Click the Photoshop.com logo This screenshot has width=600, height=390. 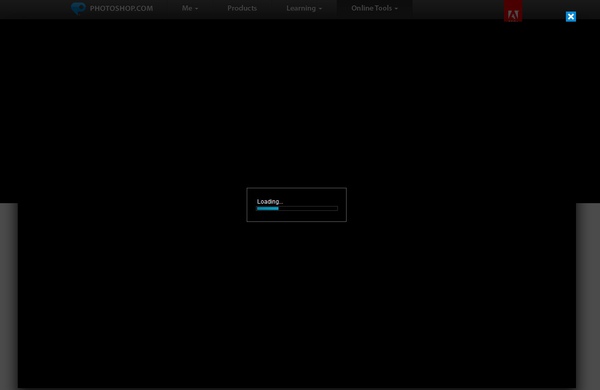tap(112, 8)
